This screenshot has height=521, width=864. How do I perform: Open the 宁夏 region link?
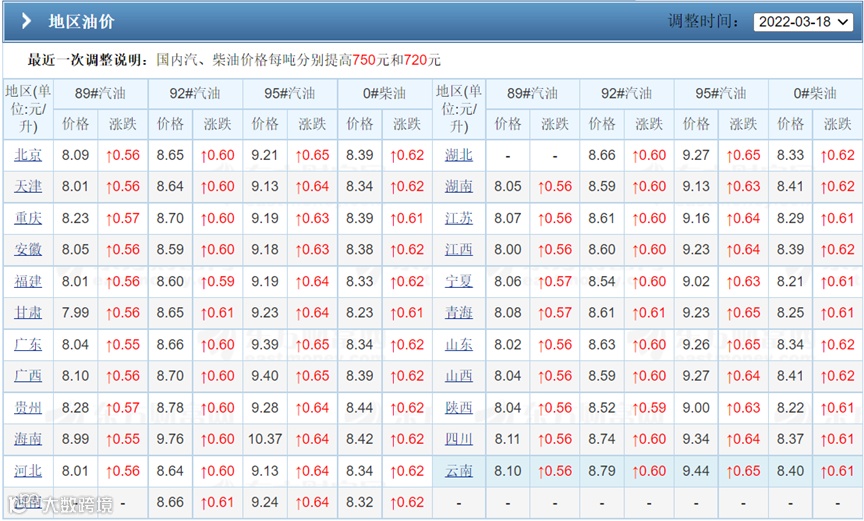pos(459,281)
